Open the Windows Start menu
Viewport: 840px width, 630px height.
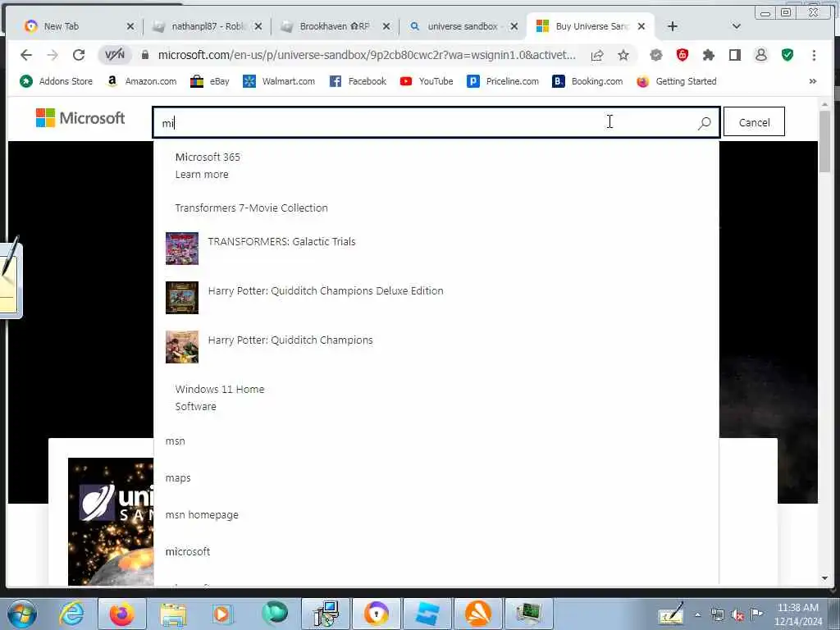pos(22,614)
